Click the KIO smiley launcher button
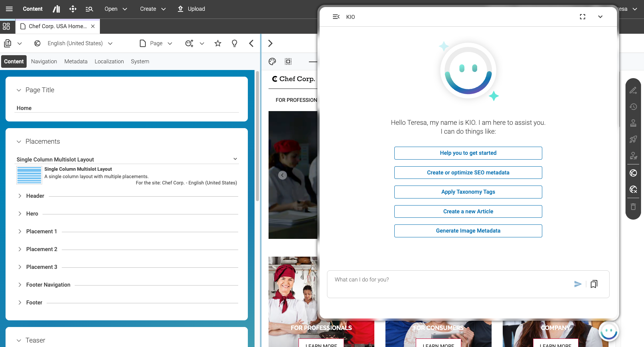This screenshot has height=347, width=644. point(609,331)
